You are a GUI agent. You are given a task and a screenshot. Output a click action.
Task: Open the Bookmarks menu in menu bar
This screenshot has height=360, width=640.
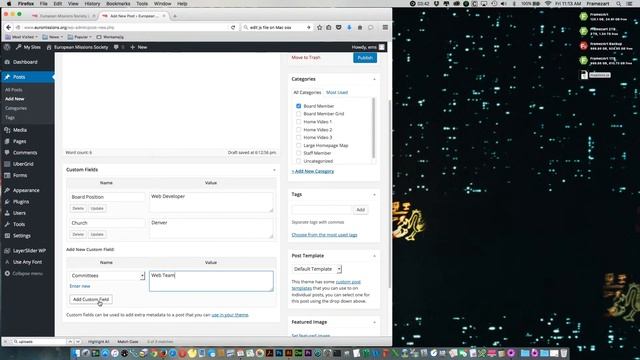coord(118,4)
